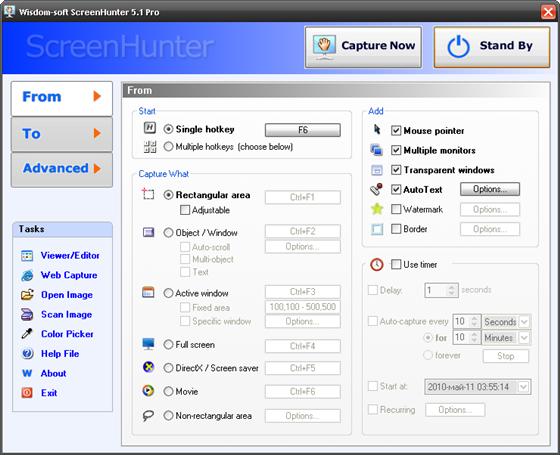Select the Movie capture radio button

click(x=168, y=391)
